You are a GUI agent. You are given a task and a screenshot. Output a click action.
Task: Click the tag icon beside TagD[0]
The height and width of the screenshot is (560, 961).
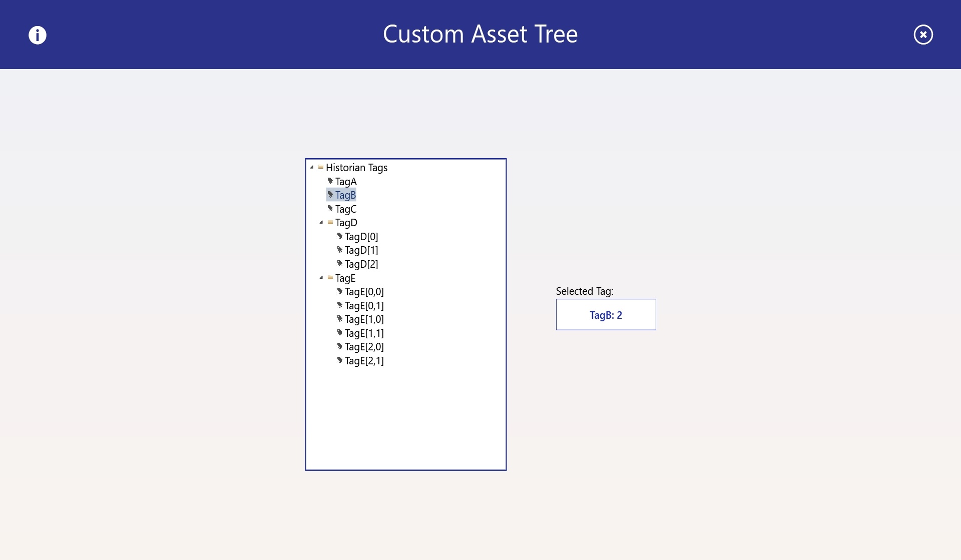[340, 236]
